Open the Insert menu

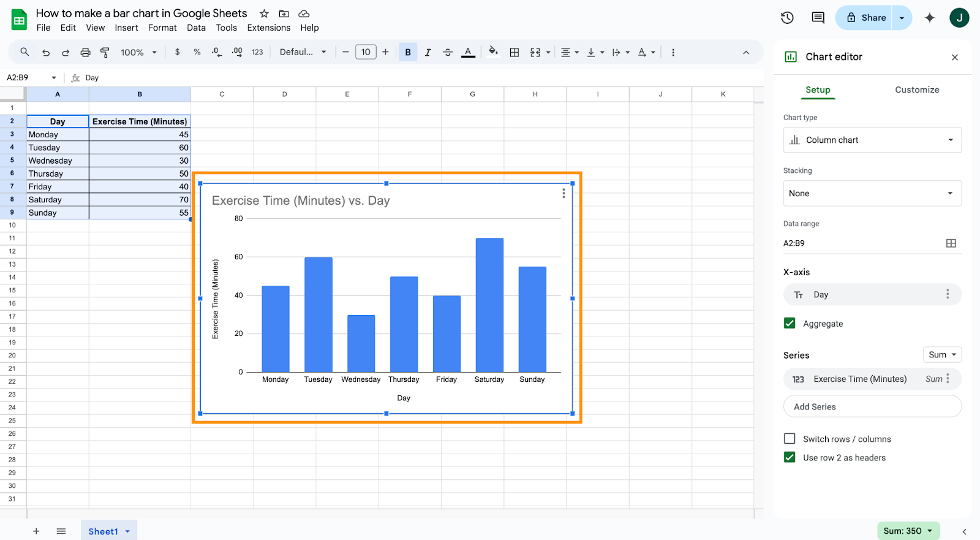126,28
